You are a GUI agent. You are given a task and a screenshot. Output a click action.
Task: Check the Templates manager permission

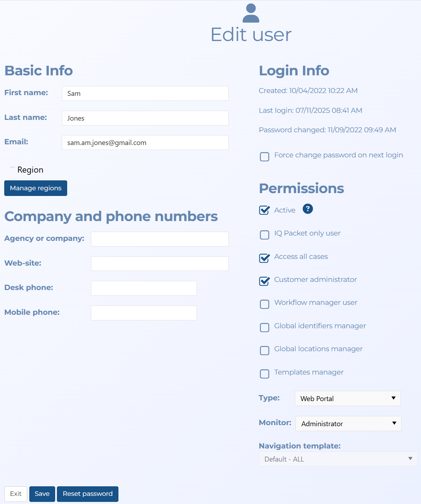click(x=264, y=374)
